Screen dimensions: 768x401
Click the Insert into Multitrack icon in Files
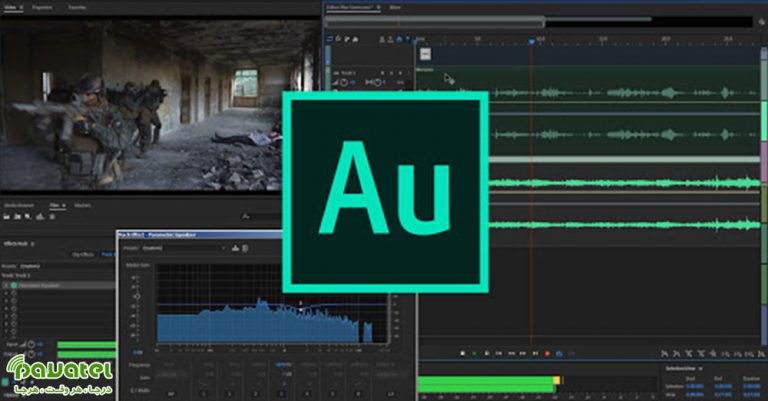pos(40,216)
